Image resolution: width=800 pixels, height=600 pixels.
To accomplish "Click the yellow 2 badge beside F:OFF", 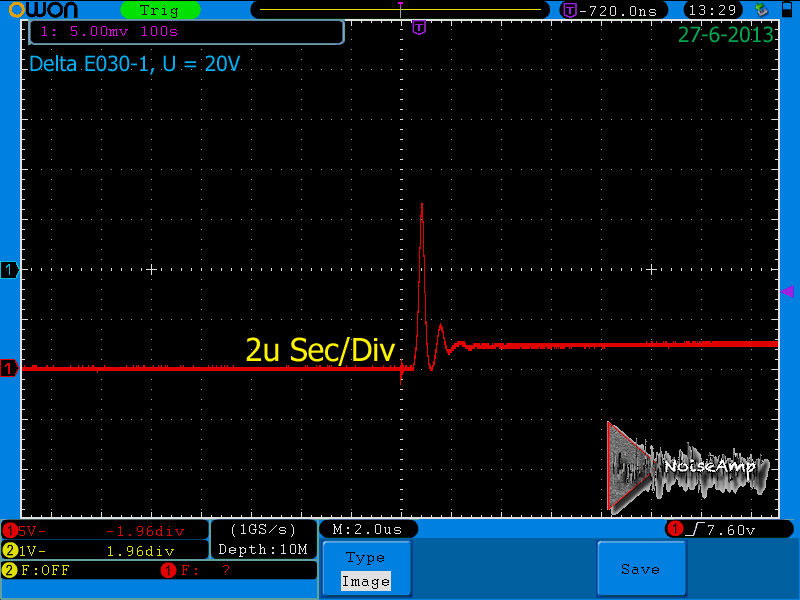I will (x=10, y=570).
